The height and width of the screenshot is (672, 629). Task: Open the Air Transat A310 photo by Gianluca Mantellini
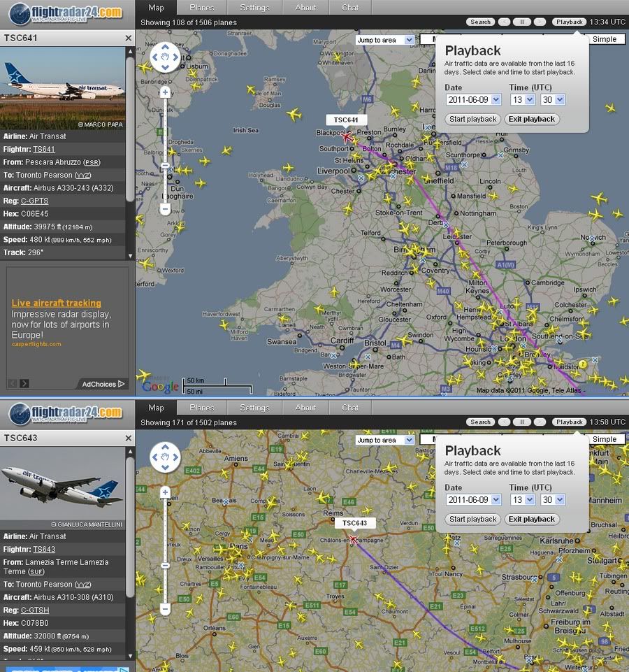63,488
